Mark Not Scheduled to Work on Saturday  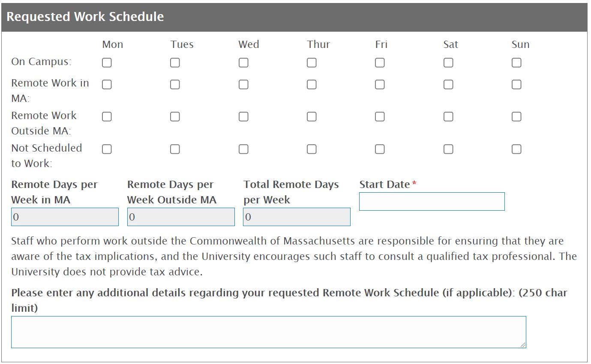(448, 149)
